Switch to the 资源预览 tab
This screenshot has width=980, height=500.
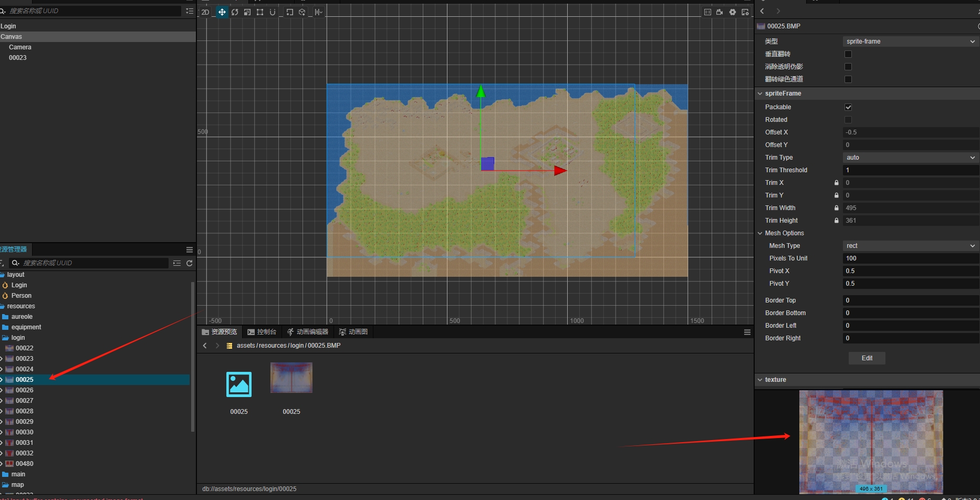[x=220, y=332]
